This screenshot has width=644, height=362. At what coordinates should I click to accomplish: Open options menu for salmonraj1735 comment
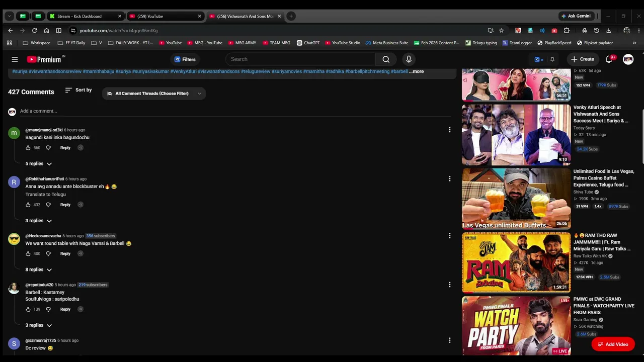(x=449, y=340)
